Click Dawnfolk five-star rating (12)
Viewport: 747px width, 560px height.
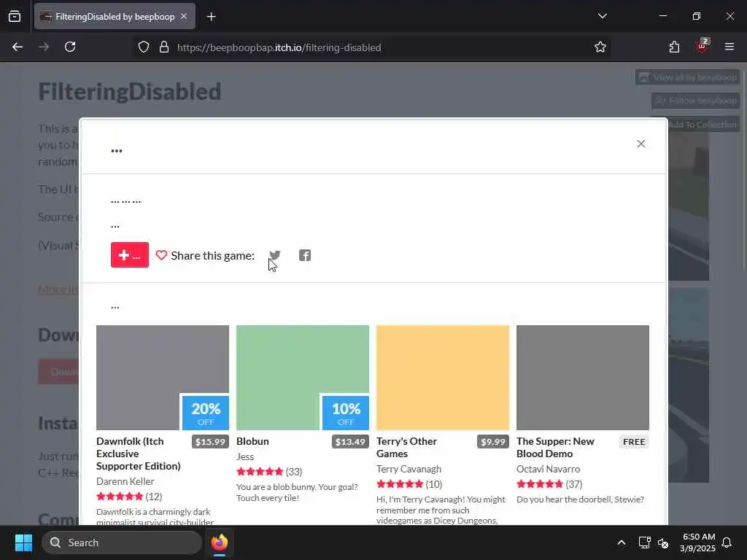click(x=129, y=496)
